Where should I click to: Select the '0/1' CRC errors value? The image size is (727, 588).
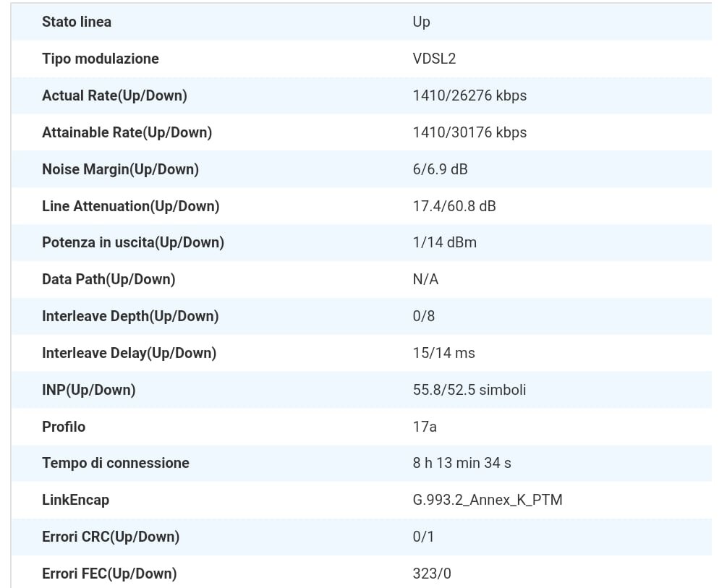click(423, 537)
